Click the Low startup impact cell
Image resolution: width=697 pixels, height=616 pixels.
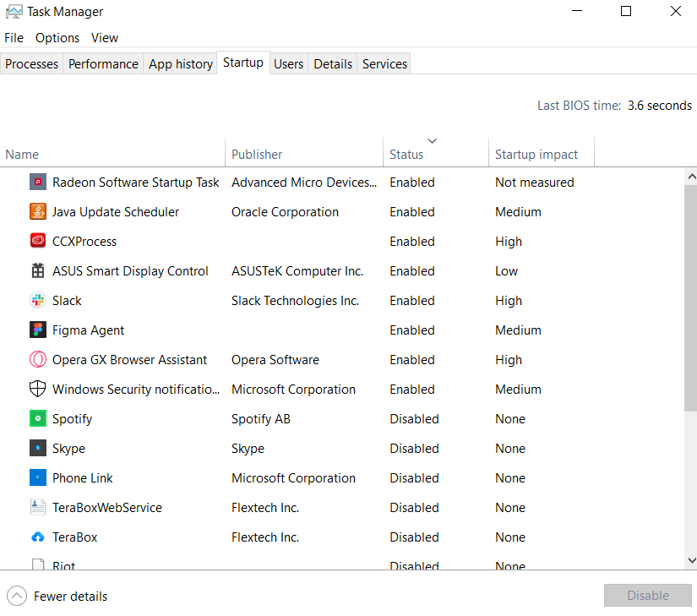click(x=506, y=271)
